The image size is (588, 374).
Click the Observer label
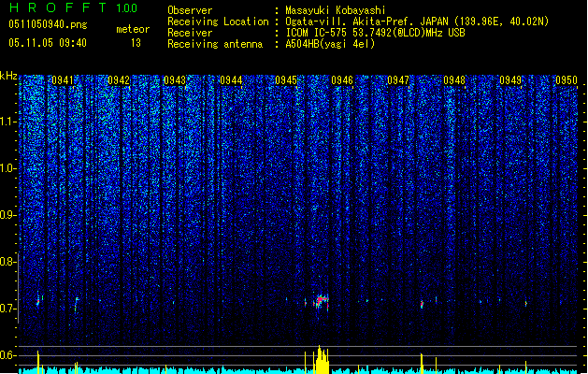pos(190,10)
